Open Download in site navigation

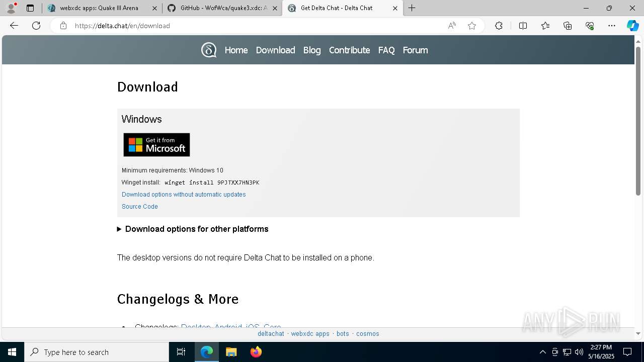[275, 50]
